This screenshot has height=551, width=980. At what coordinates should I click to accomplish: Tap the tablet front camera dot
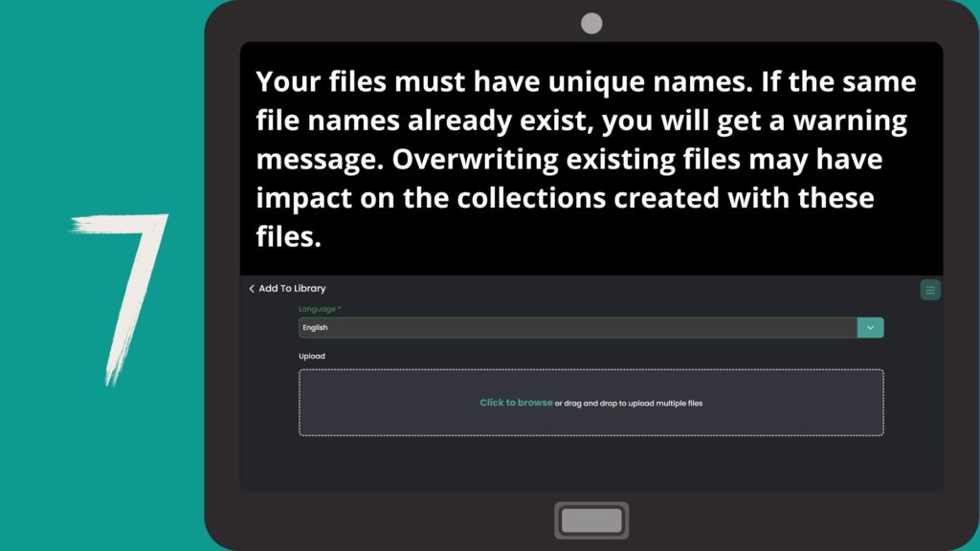[591, 23]
